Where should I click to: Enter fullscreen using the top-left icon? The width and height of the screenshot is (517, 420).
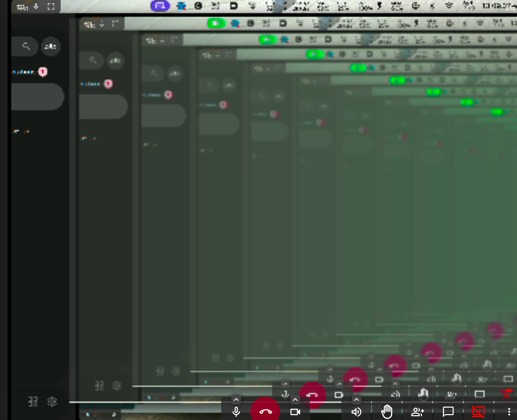coord(51,6)
